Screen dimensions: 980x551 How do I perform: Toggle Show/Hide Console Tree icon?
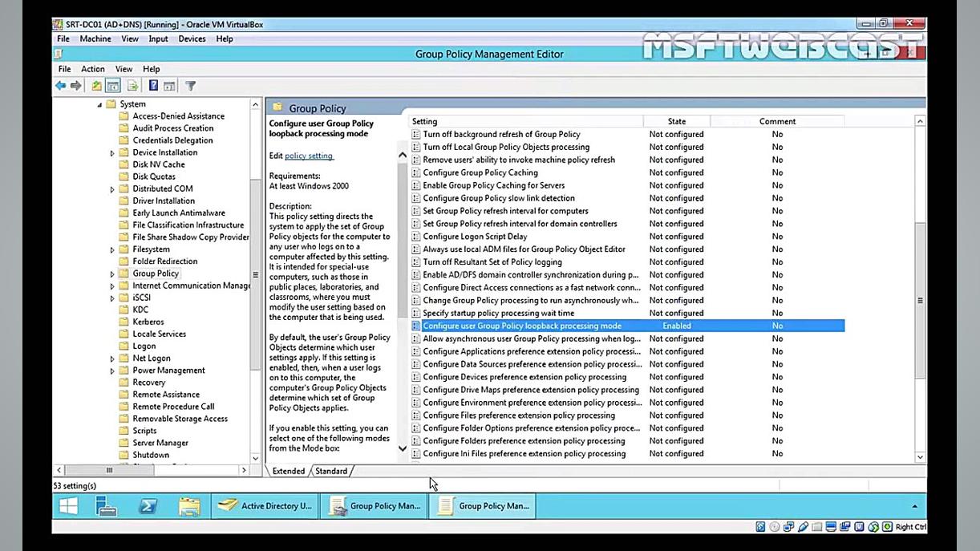pyautogui.click(x=113, y=86)
